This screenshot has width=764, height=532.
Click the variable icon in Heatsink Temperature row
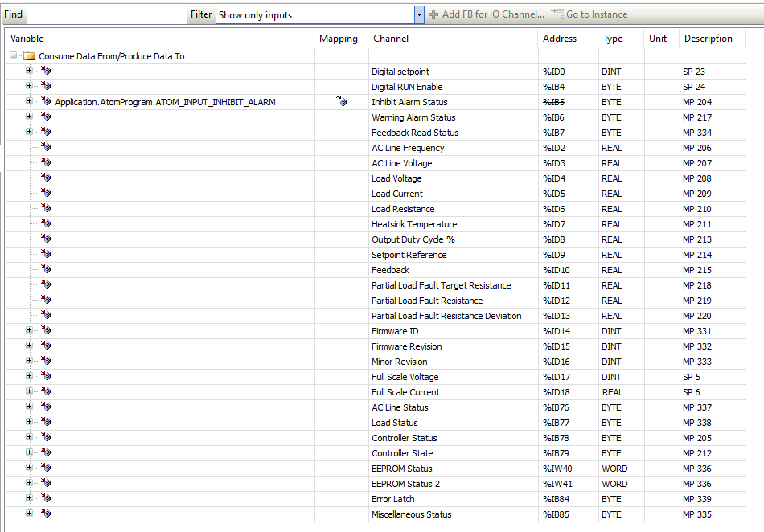click(46, 224)
